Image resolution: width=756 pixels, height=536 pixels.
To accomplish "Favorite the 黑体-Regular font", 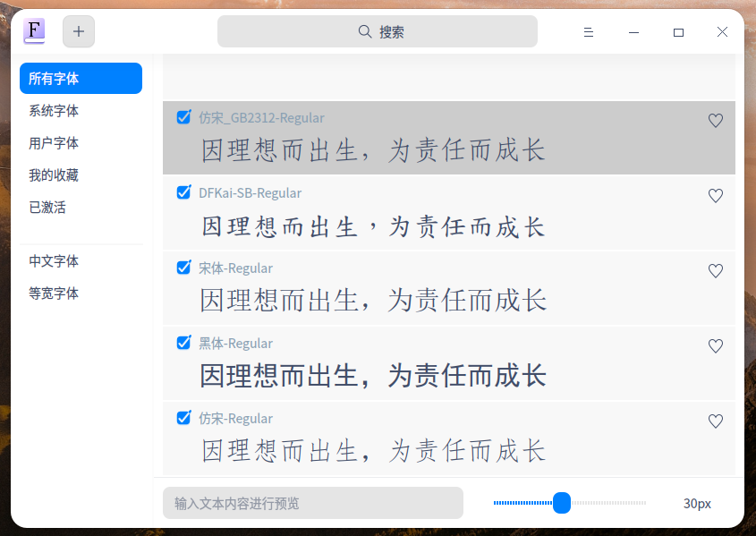I will (716, 346).
